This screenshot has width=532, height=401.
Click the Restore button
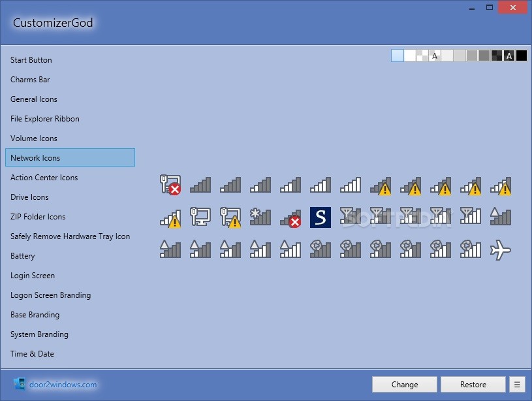473,384
